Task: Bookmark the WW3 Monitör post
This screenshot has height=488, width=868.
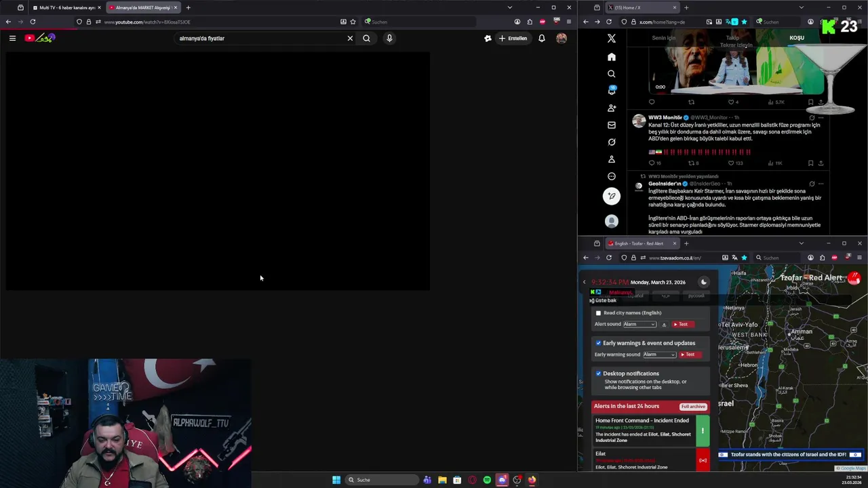Action: (810, 163)
